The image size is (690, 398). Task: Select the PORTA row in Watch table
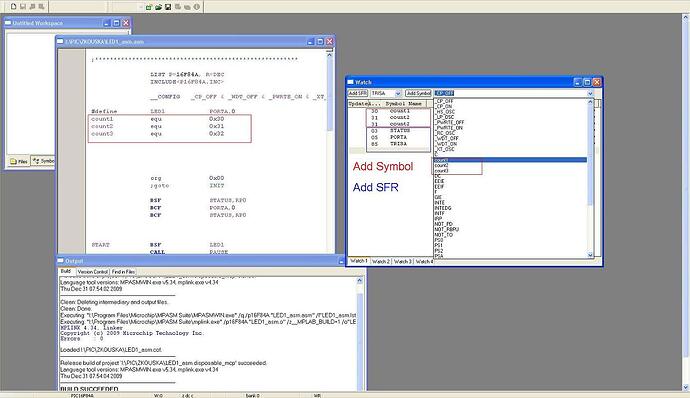(398, 137)
